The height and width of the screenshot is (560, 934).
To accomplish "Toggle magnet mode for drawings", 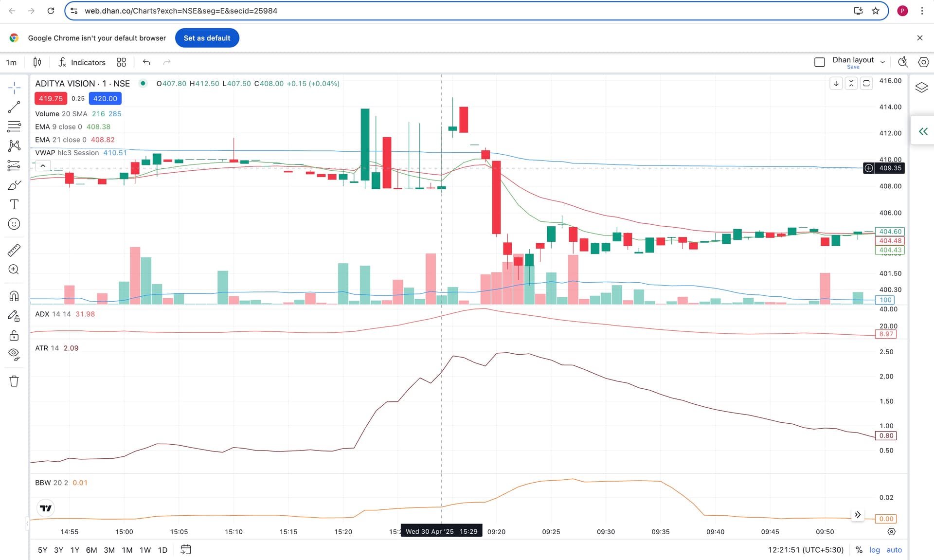I will (x=14, y=296).
